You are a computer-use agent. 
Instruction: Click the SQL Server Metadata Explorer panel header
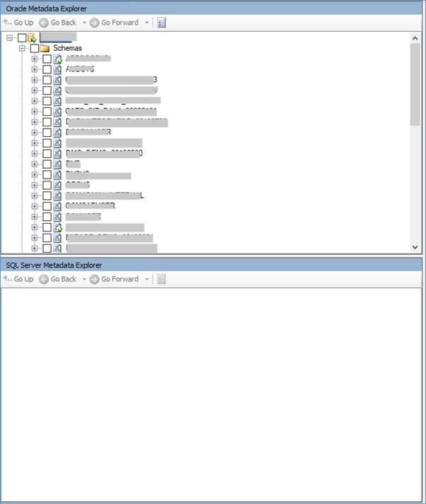211,265
